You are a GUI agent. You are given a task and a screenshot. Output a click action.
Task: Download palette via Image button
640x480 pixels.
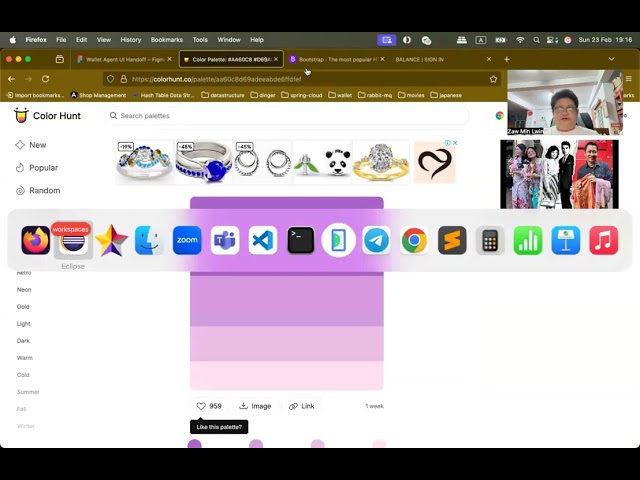click(255, 406)
